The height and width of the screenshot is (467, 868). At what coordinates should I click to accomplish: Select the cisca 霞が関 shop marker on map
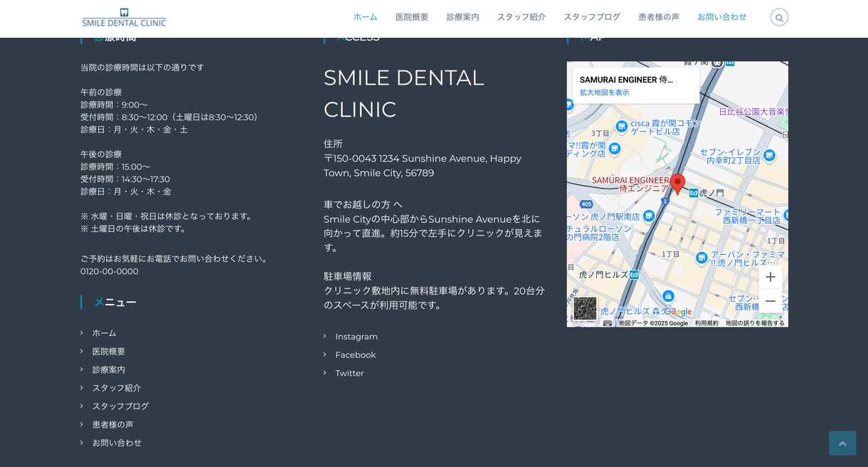[x=621, y=126]
